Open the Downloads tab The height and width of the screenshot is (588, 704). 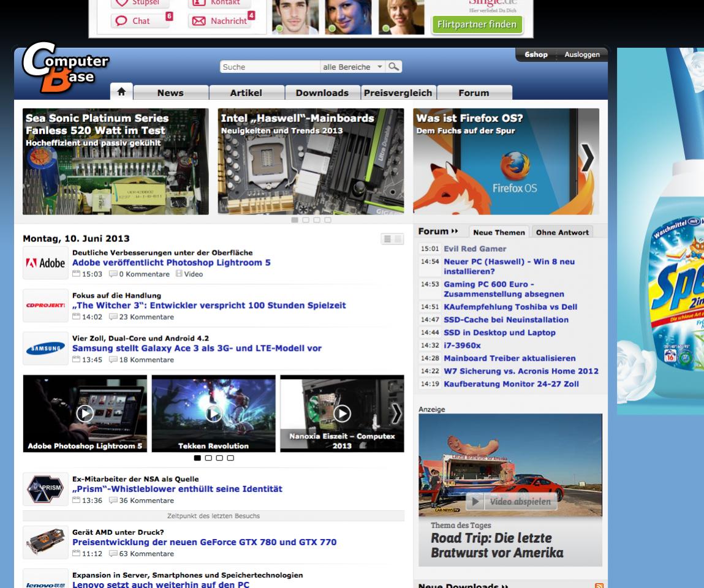(x=322, y=93)
